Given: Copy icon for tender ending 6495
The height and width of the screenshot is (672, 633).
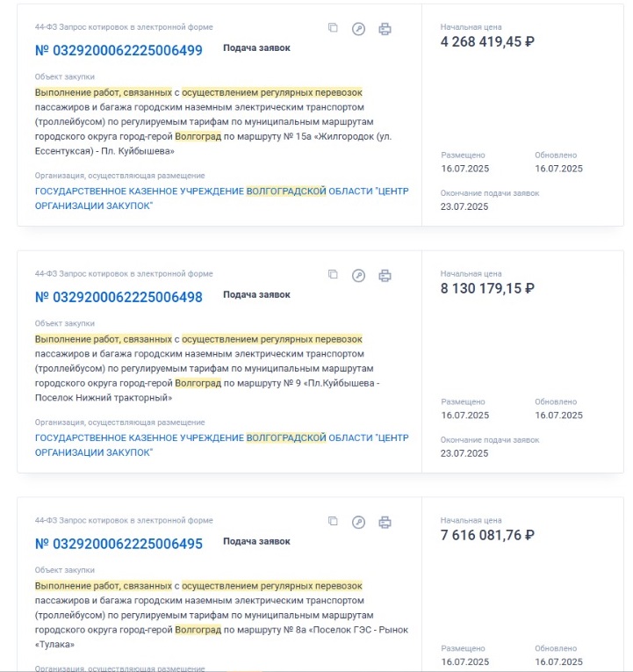Looking at the screenshot, I should (333, 521).
